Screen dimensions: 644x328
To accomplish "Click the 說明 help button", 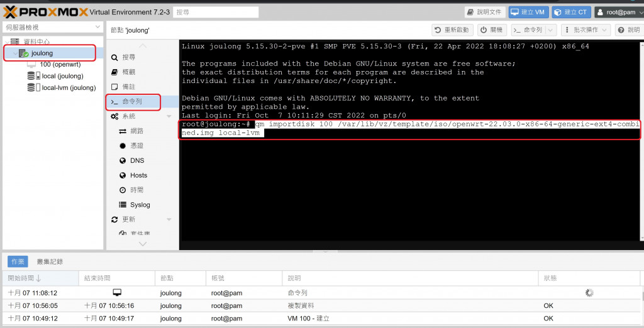I will [x=629, y=30].
